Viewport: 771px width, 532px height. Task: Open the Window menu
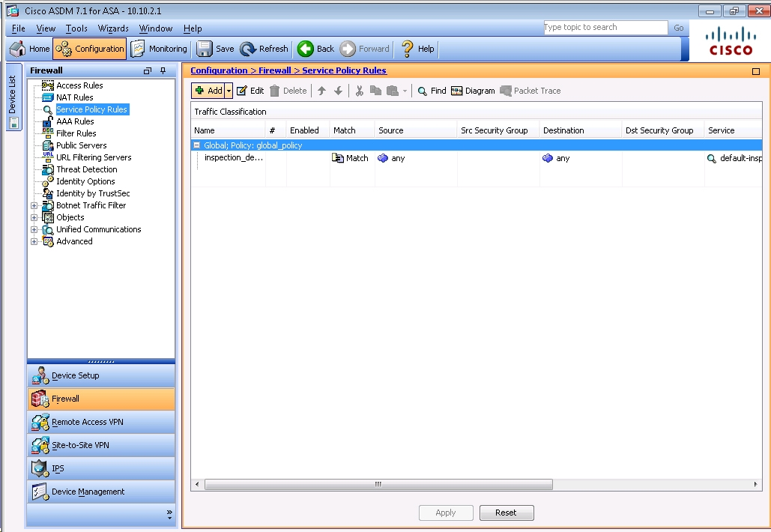155,28
